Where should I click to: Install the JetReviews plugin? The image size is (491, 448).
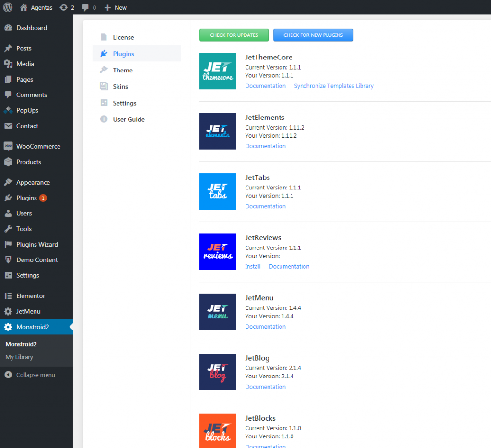[x=253, y=266]
